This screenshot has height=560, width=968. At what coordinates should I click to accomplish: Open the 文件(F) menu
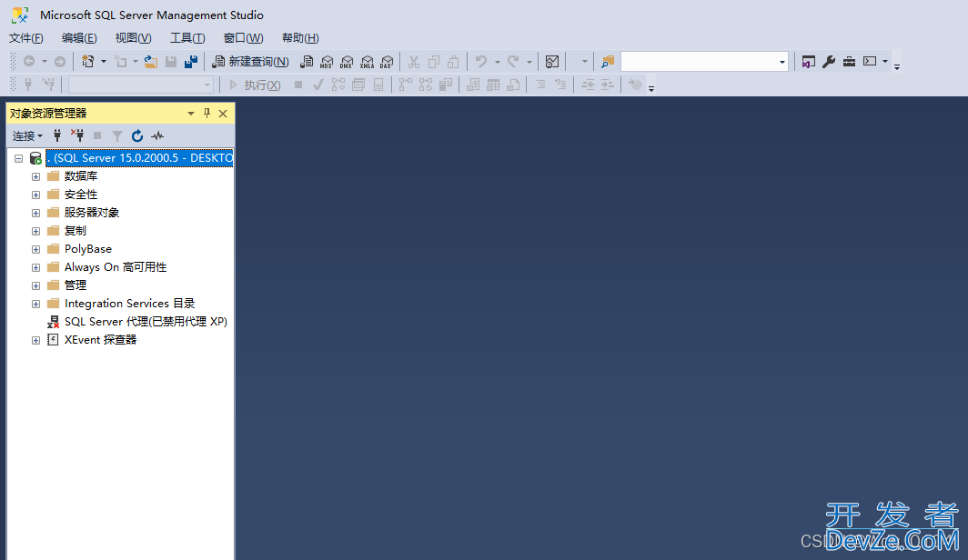click(25, 38)
